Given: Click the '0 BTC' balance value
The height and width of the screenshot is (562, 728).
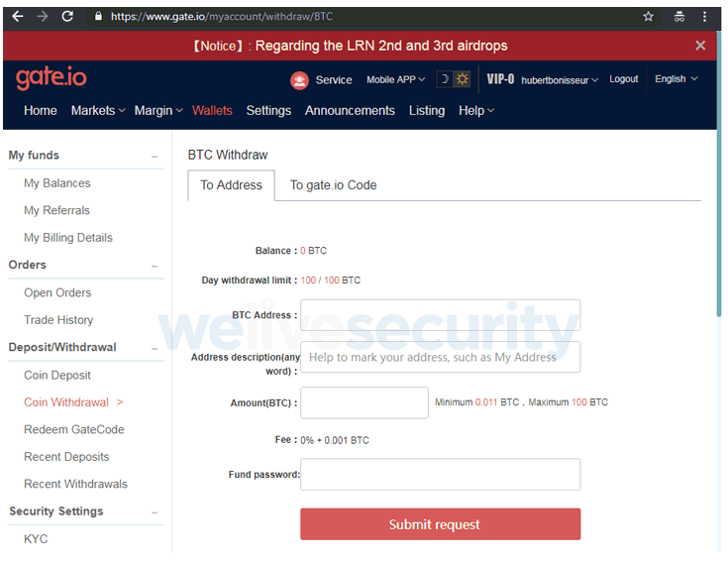Looking at the screenshot, I should click(x=313, y=251).
